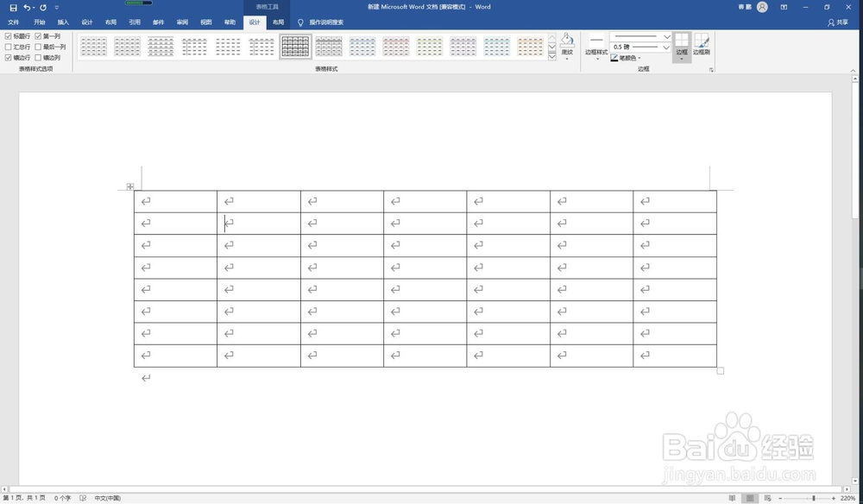Click the zoom in plus button

tap(834, 498)
